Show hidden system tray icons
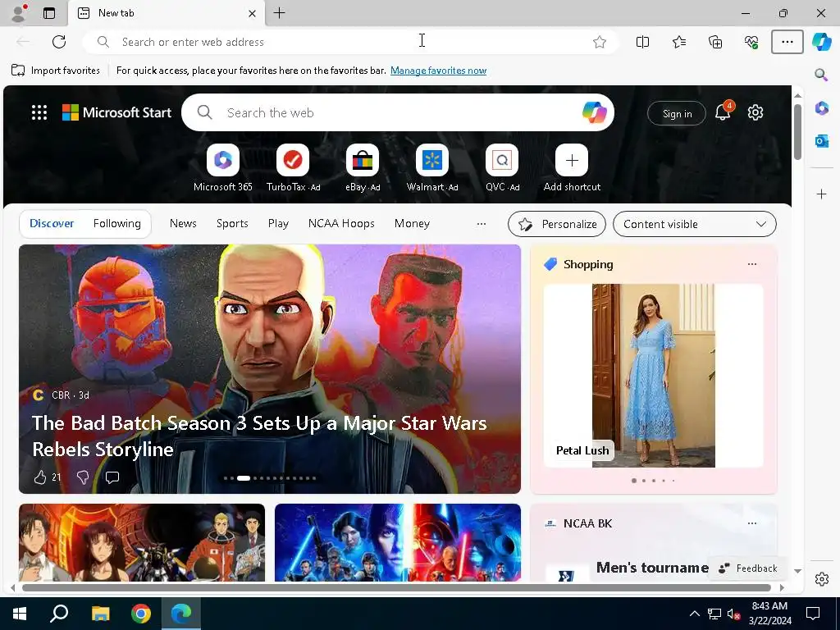The height and width of the screenshot is (630, 840). tap(694, 614)
